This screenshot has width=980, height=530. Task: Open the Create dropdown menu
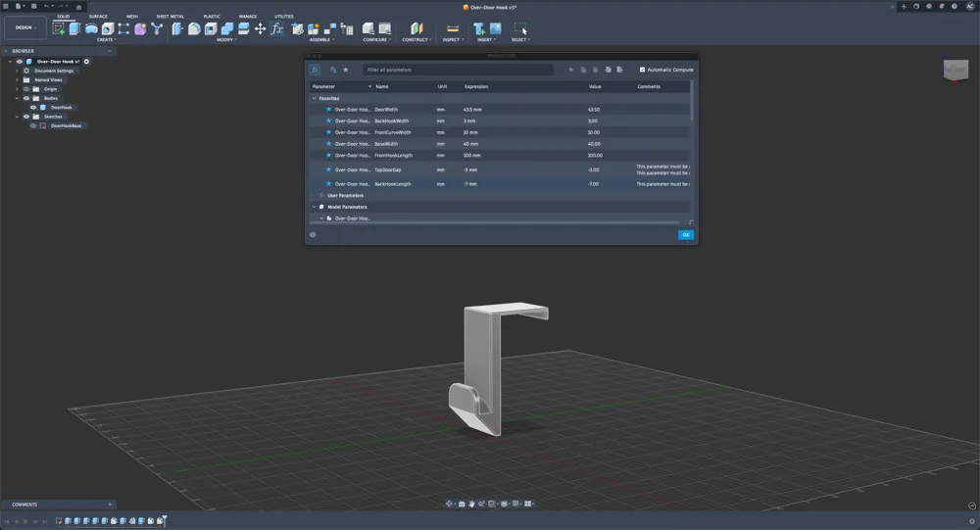click(x=106, y=40)
